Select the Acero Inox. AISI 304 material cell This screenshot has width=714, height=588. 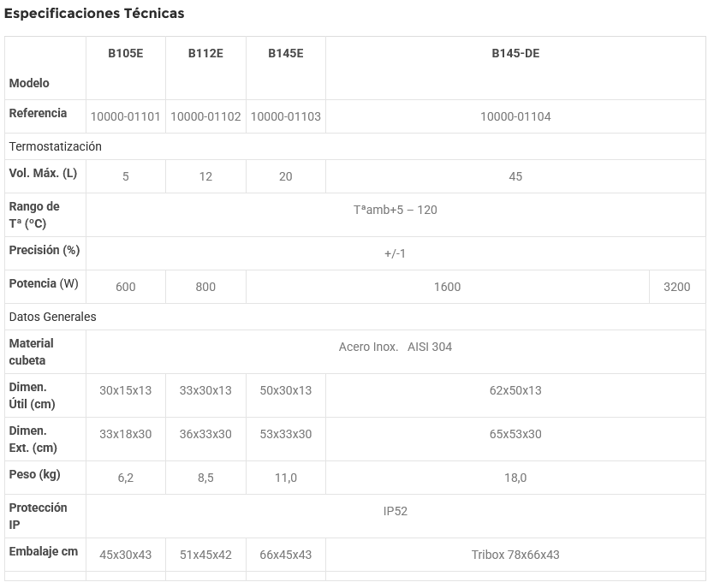coord(395,347)
